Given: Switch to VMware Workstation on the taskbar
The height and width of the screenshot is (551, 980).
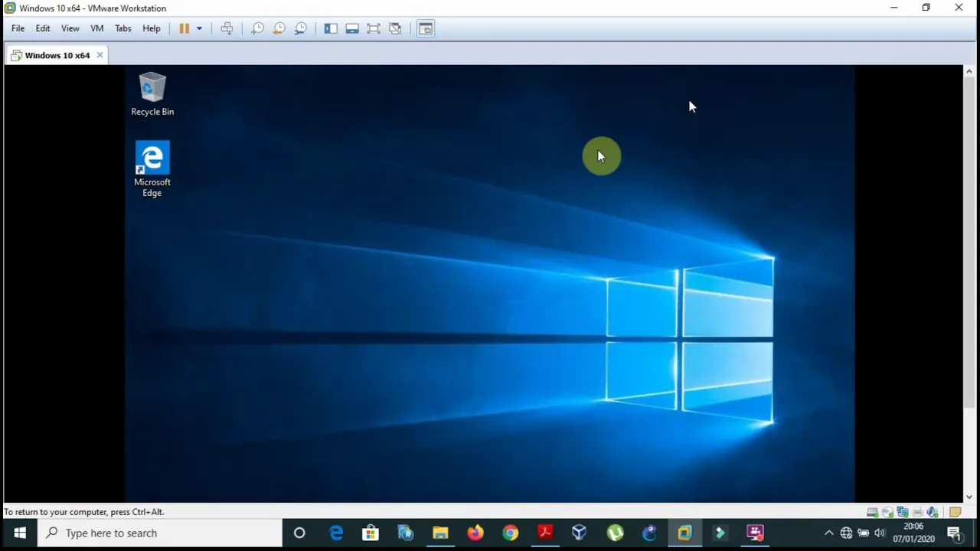Looking at the screenshot, I should (x=684, y=533).
